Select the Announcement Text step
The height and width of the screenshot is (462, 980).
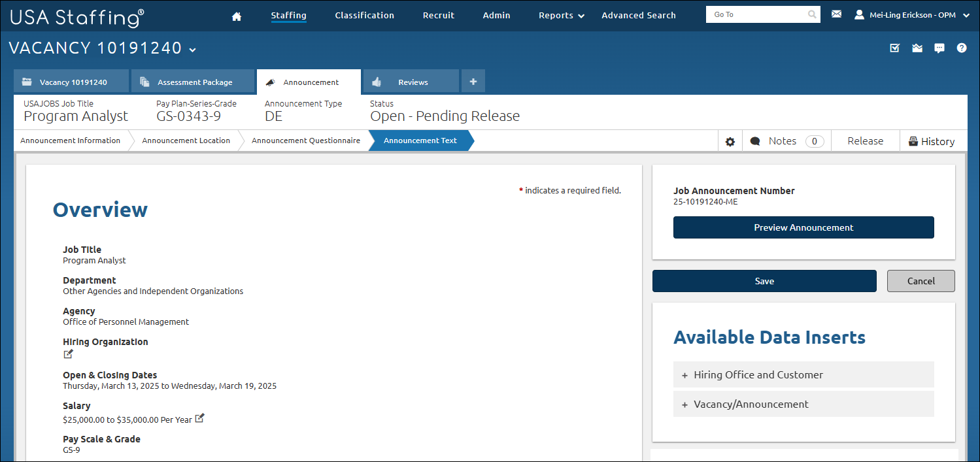[420, 140]
